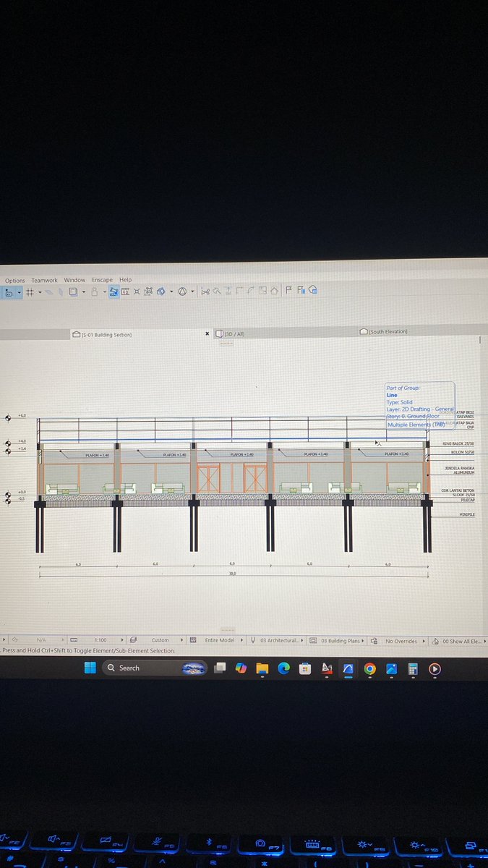Open the Trace dropdown arrow
488x868 pixels.
pos(84,292)
